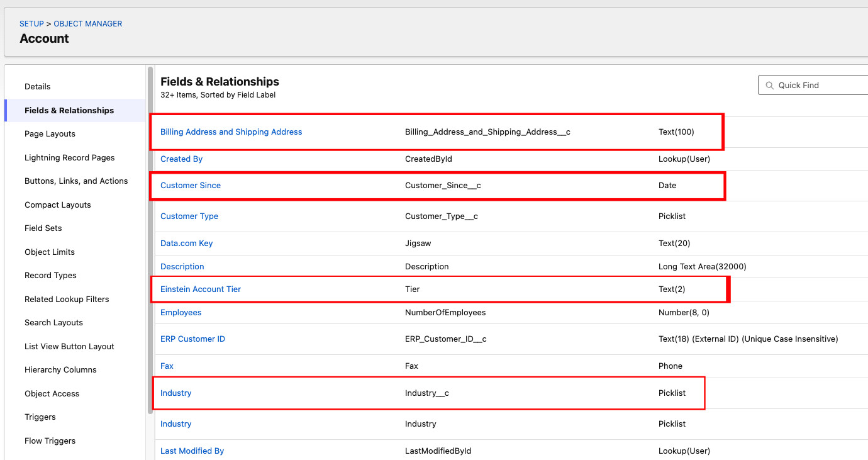Open the Customer Since field
The height and width of the screenshot is (460, 868).
click(x=191, y=186)
